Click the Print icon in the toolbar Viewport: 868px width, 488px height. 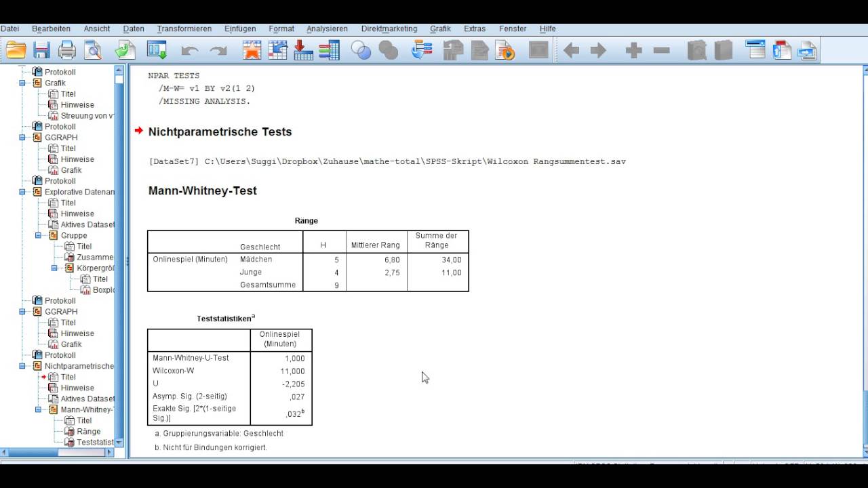click(x=67, y=50)
